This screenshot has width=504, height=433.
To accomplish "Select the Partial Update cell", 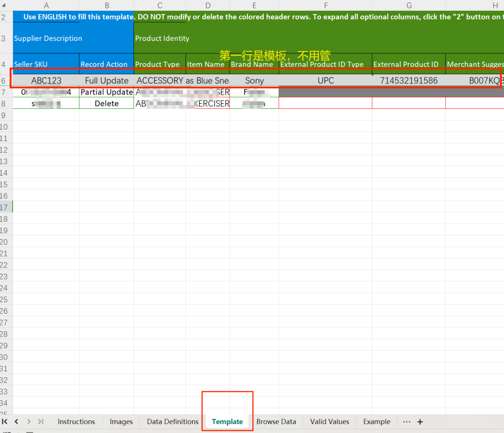I will (107, 92).
